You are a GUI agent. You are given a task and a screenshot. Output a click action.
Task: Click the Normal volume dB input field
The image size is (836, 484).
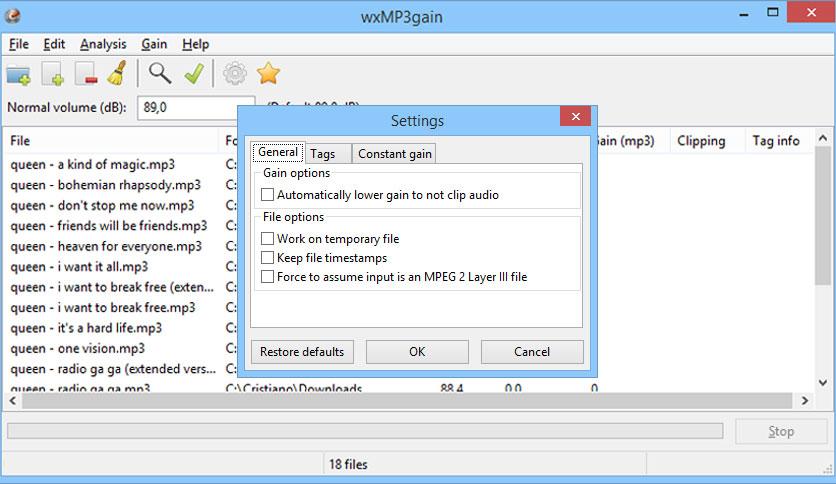click(196, 108)
